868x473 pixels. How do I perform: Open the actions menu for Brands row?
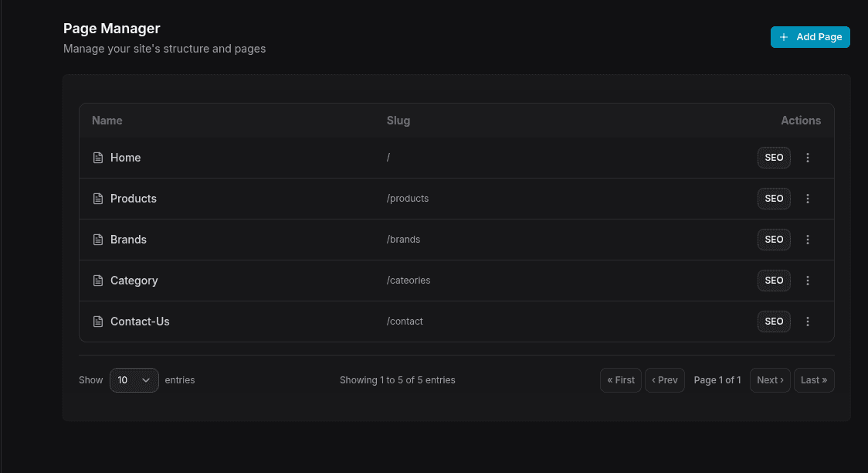pyautogui.click(x=808, y=240)
